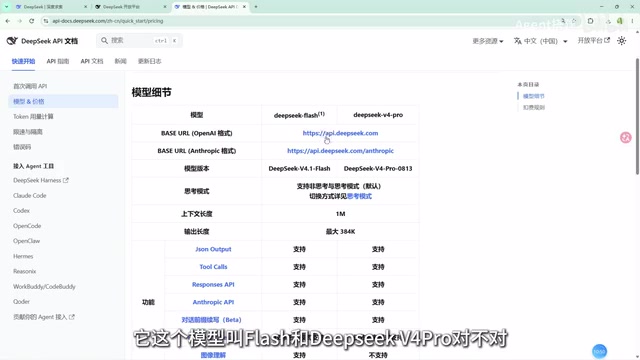Select the API 文档 nav tab
The height and width of the screenshot is (360, 640).
92,61
